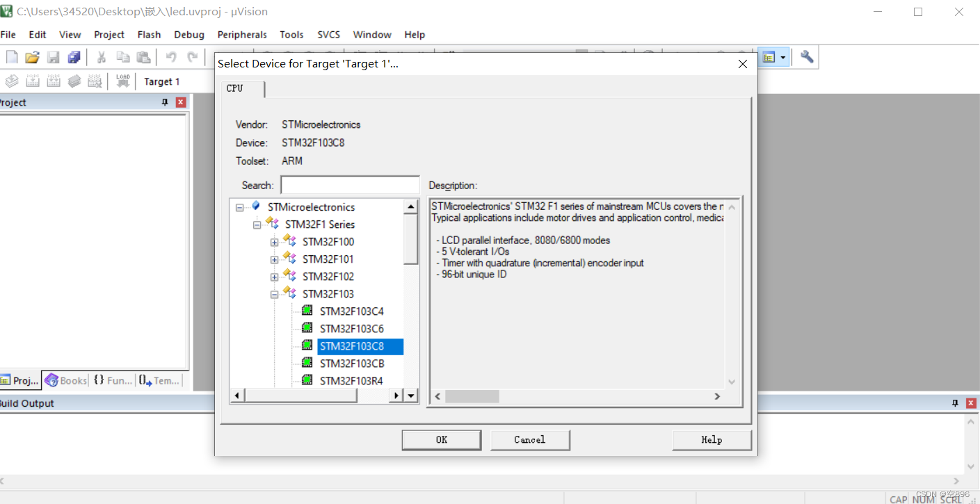Open the SVCS menu

[329, 35]
